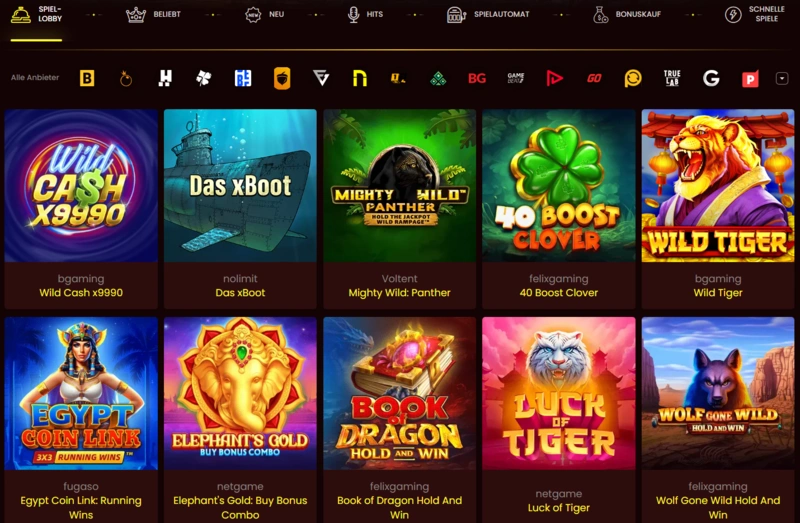
Task: Filter by white H provider logo
Action: point(165,78)
